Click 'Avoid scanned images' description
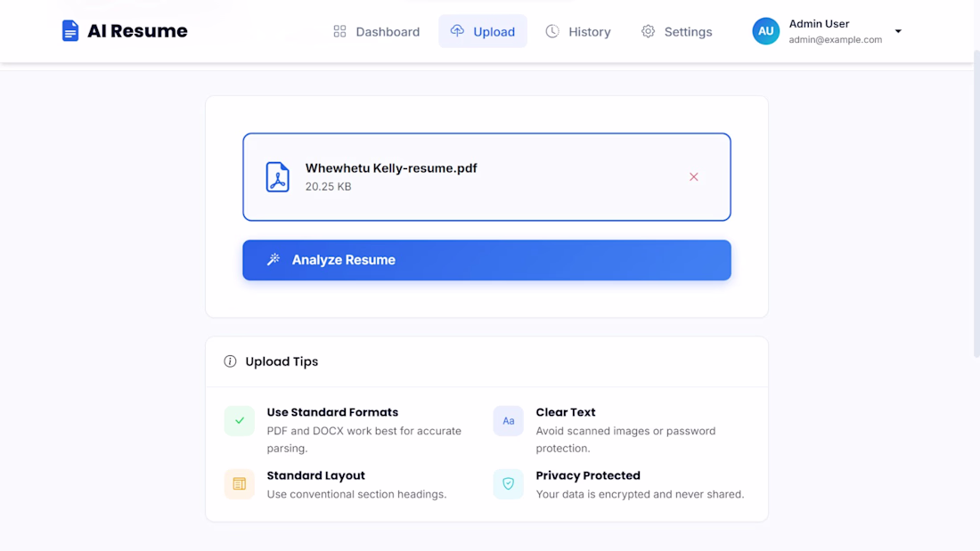The image size is (980, 551). 625,439
